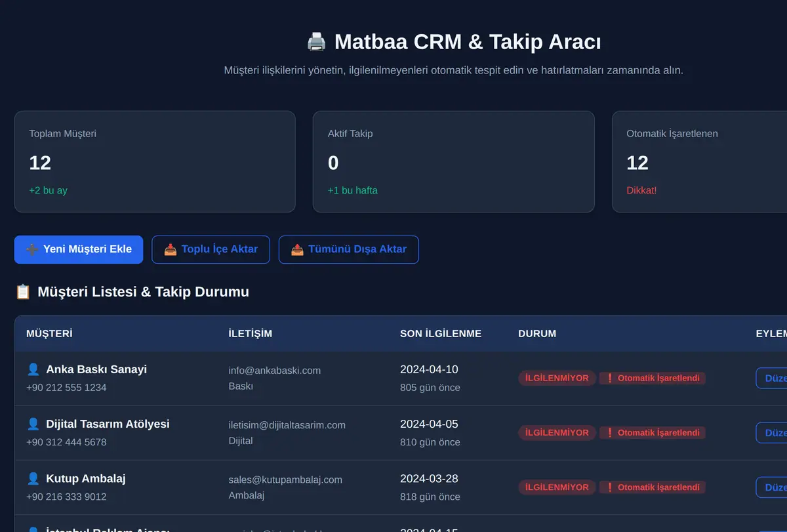Open the Toplam Müşteri stat card
Viewport: 787px width, 532px height.
coord(155,161)
